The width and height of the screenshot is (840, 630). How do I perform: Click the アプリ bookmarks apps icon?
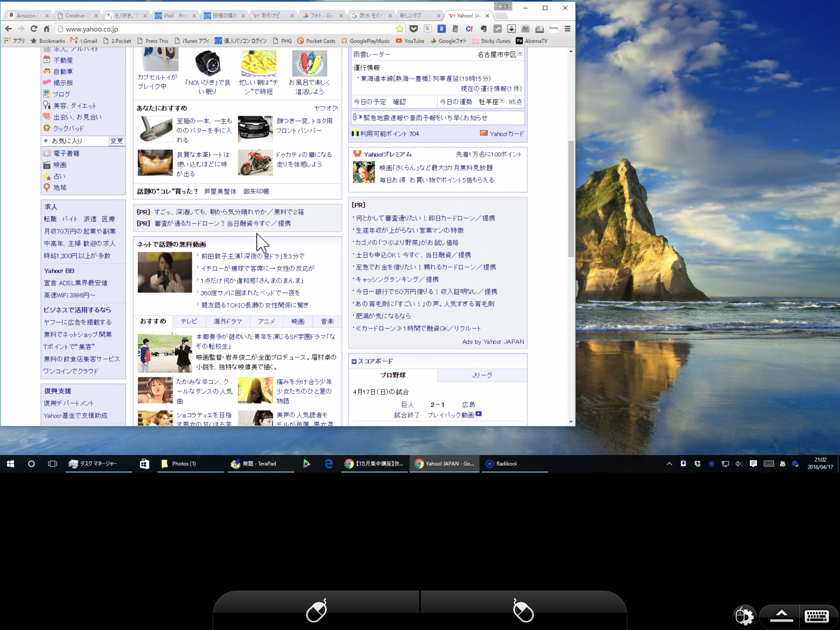pyautogui.click(x=14, y=41)
